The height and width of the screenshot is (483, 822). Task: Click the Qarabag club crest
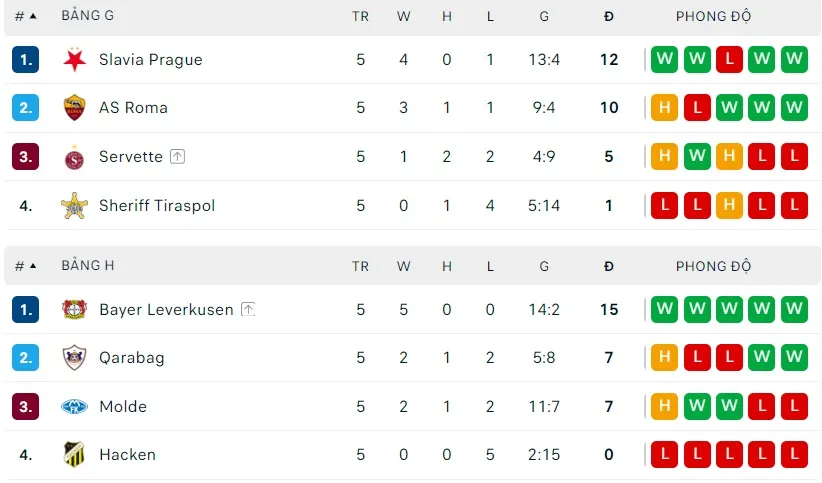74,358
